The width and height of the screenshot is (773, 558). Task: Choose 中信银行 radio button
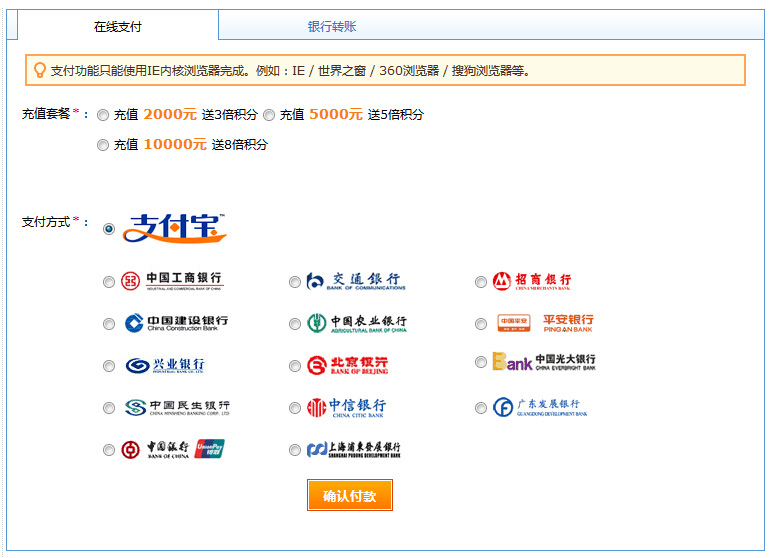[x=294, y=408]
